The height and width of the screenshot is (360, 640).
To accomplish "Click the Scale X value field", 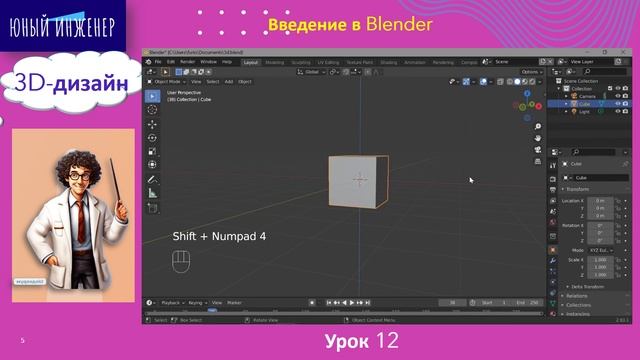I will (x=600, y=260).
